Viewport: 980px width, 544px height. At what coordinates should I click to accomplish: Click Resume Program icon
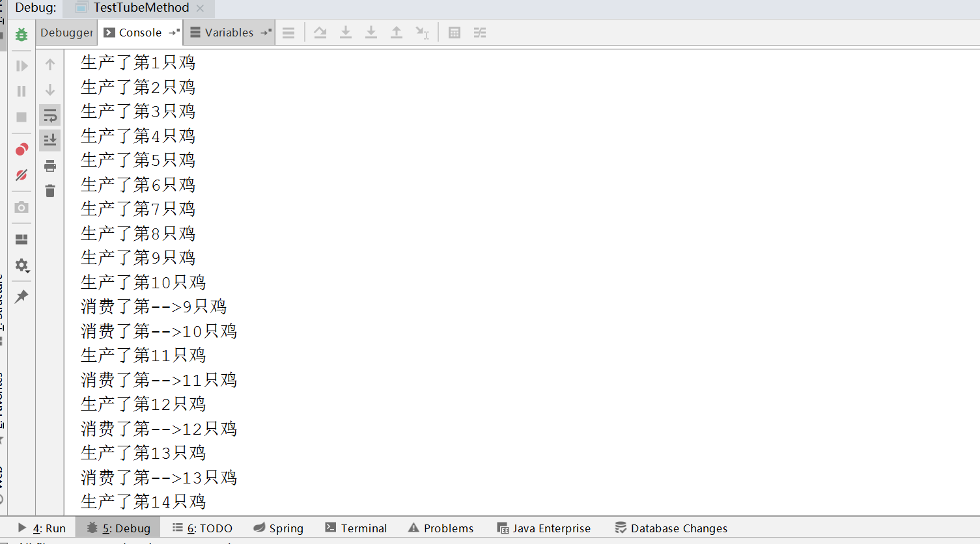click(21, 66)
